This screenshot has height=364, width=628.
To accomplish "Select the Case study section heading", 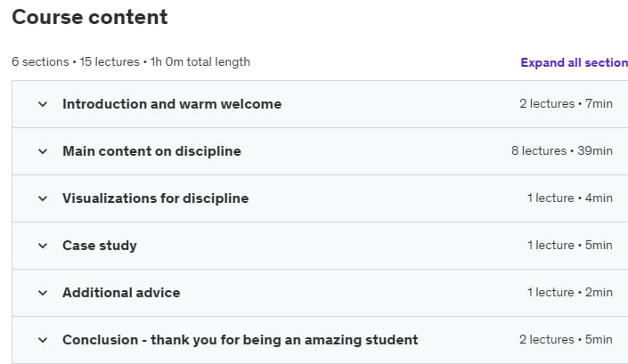I will click(100, 246).
